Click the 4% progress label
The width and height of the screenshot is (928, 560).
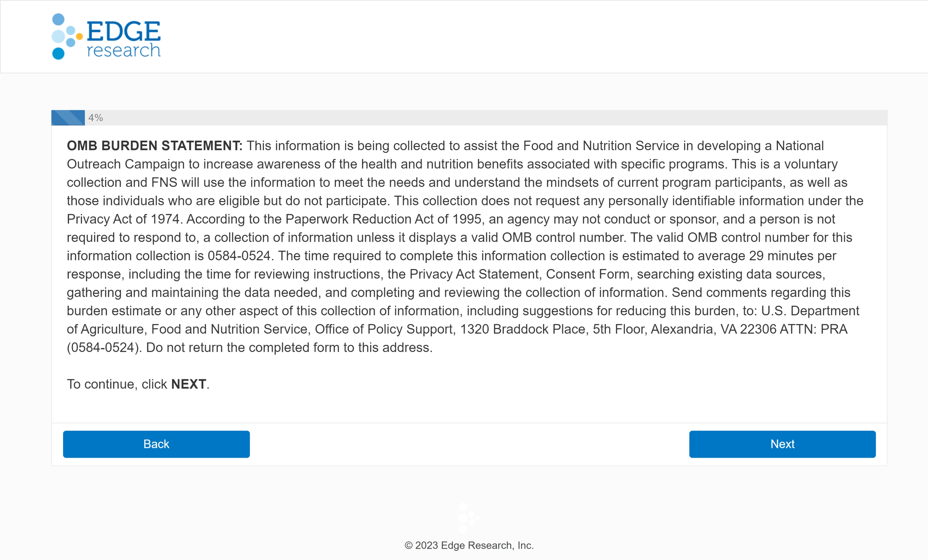96,118
